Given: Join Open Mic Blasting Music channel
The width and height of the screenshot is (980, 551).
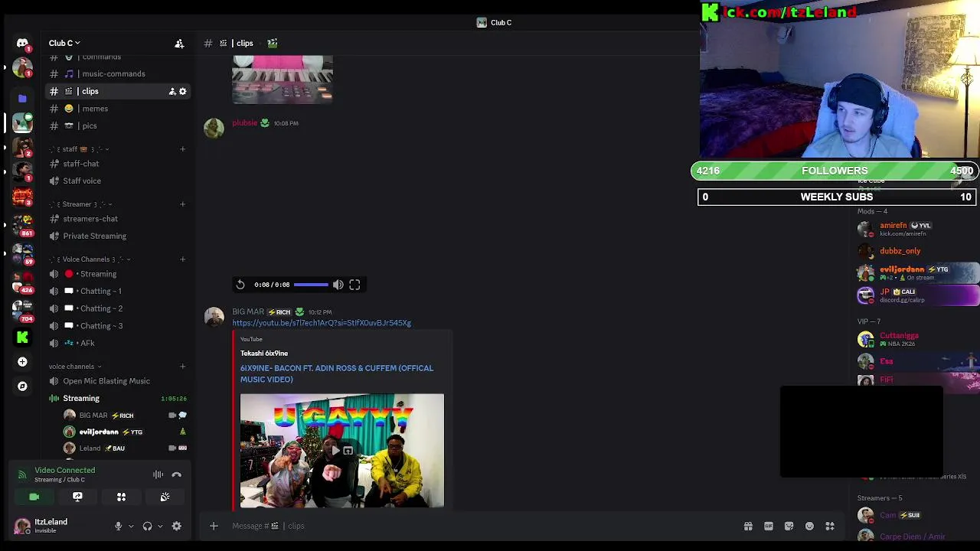Looking at the screenshot, I should [x=117, y=381].
